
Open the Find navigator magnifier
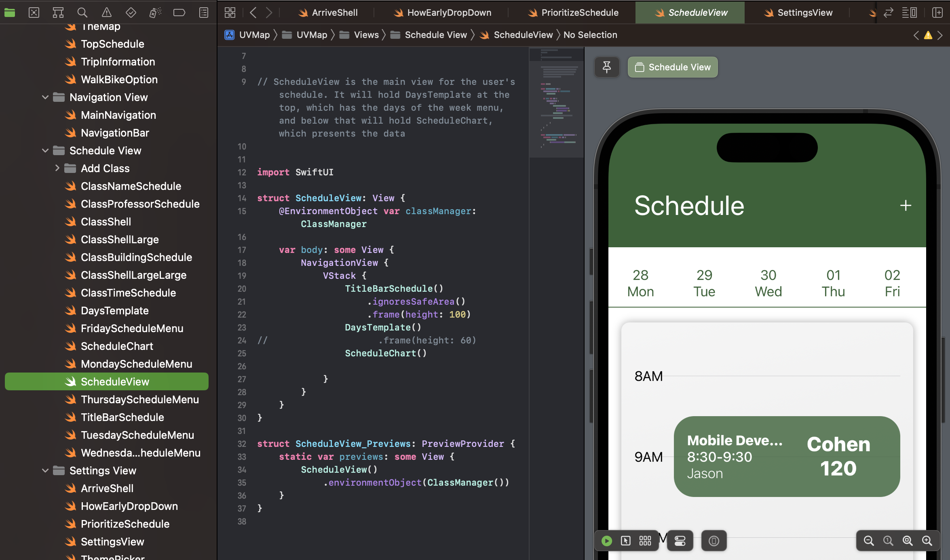coord(82,13)
